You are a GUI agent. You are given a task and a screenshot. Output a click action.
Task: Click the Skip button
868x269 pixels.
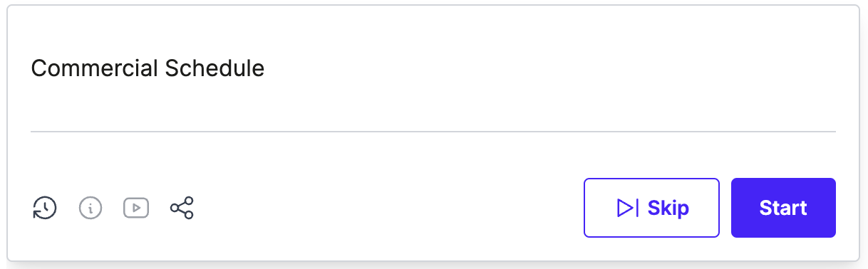(x=651, y=208)
